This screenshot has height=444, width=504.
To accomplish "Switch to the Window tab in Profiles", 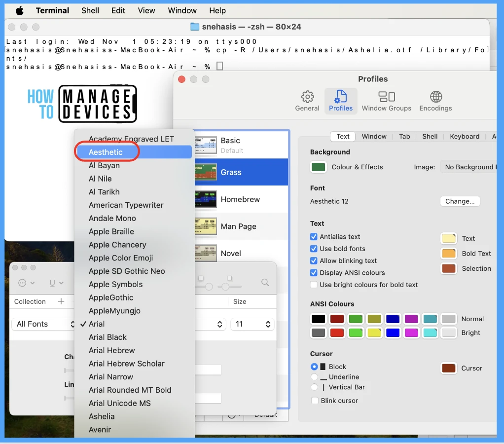I will click(374, 136).
